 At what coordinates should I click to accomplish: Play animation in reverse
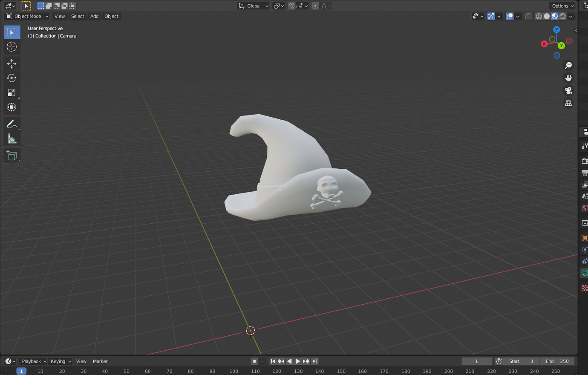pyautogui.click(x=290, y=361)
